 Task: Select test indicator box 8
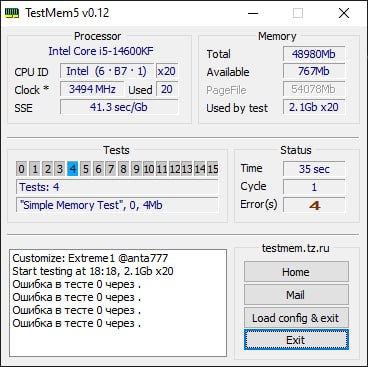pyautogui.click(x=123, y=169)
